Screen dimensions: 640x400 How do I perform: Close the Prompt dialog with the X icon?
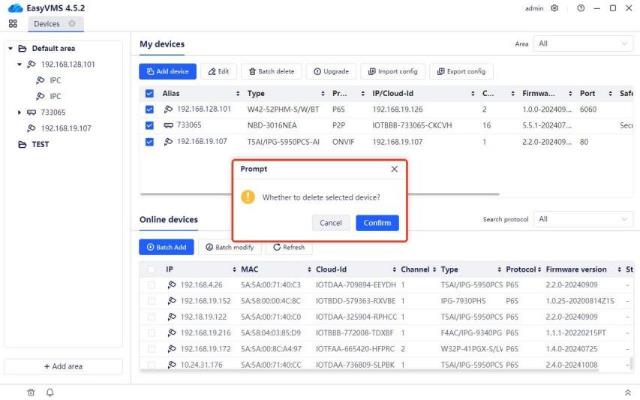(394, 169)
